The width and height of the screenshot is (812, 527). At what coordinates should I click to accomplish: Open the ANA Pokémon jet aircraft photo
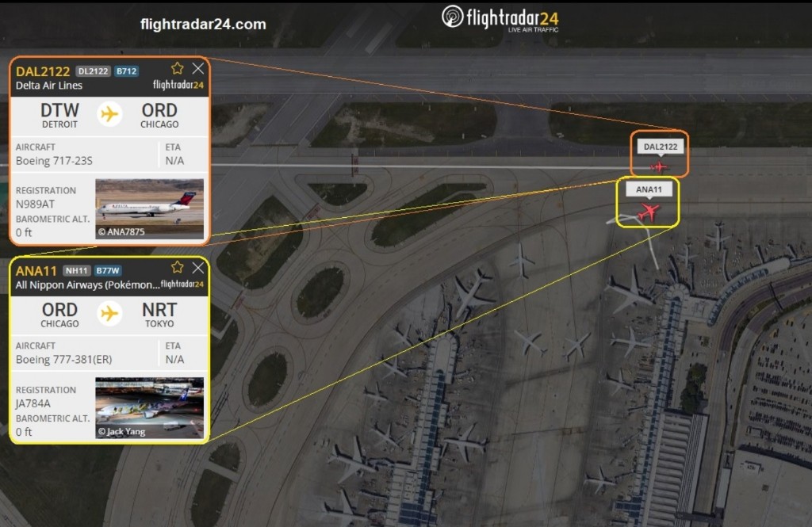(x=149, y=408)
